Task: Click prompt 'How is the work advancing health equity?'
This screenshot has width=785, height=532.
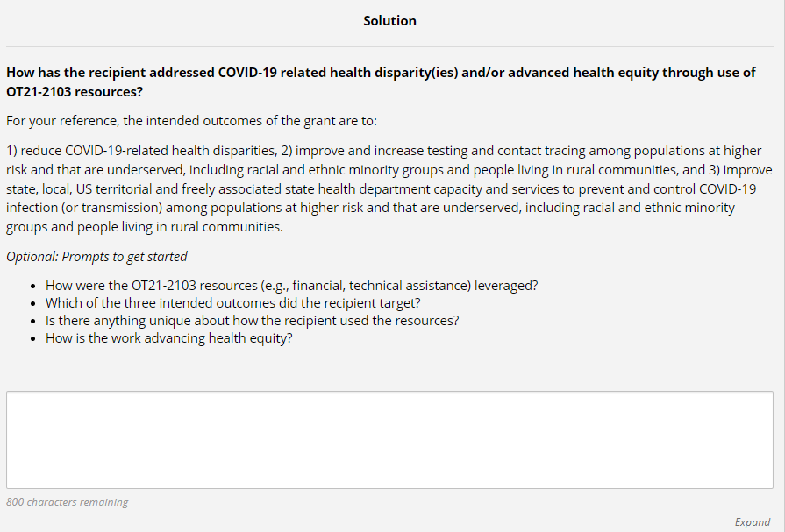Action: pos(169,338)
